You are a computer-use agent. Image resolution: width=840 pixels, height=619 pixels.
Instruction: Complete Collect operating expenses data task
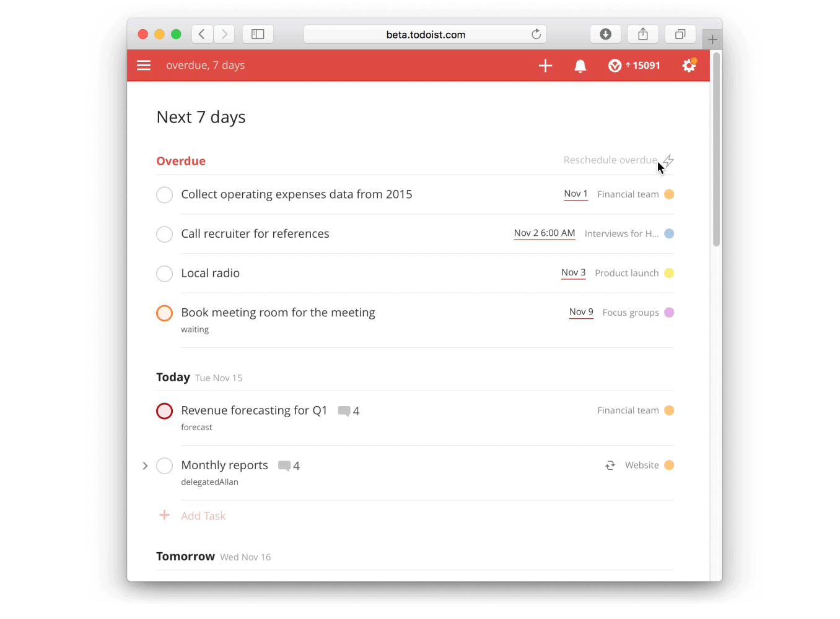tap(164, 195)
